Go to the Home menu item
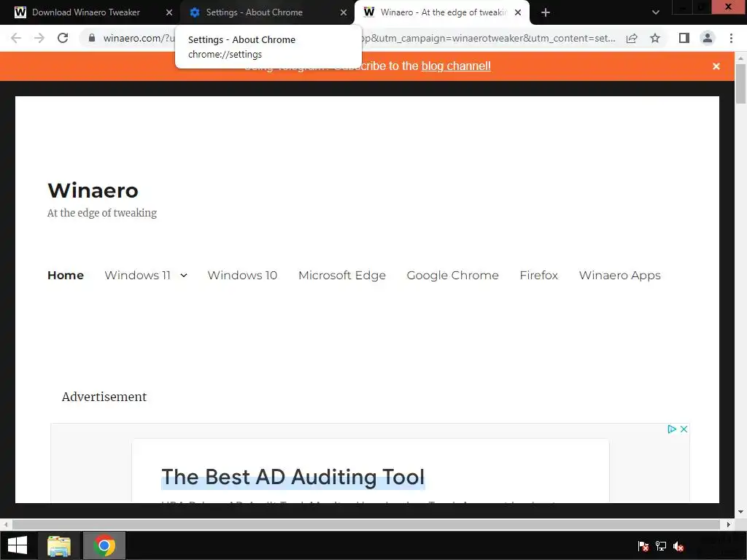Image resolution: width=747 pixels, height=560 pixels. coord(66,275)
